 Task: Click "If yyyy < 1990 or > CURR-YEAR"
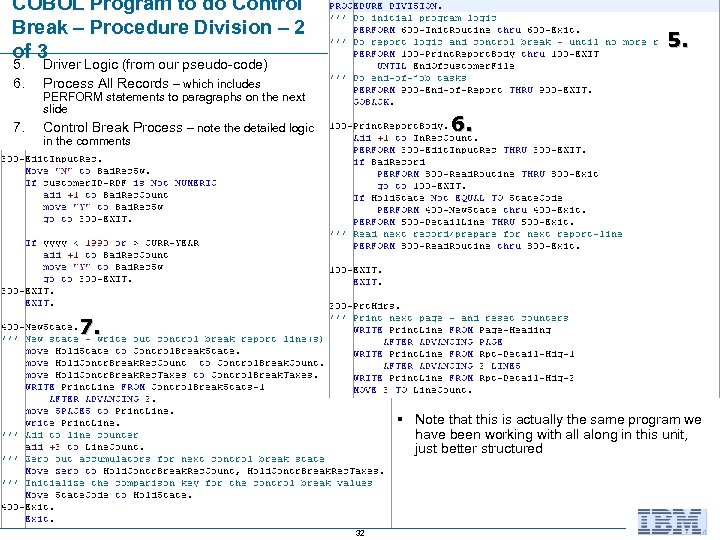tap(112, 243)
